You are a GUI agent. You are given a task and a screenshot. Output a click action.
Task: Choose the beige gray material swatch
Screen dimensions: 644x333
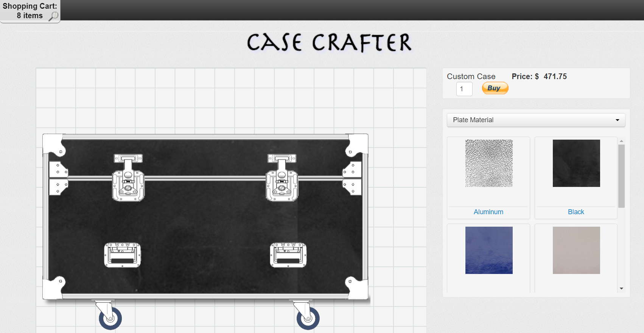point(576,250)
